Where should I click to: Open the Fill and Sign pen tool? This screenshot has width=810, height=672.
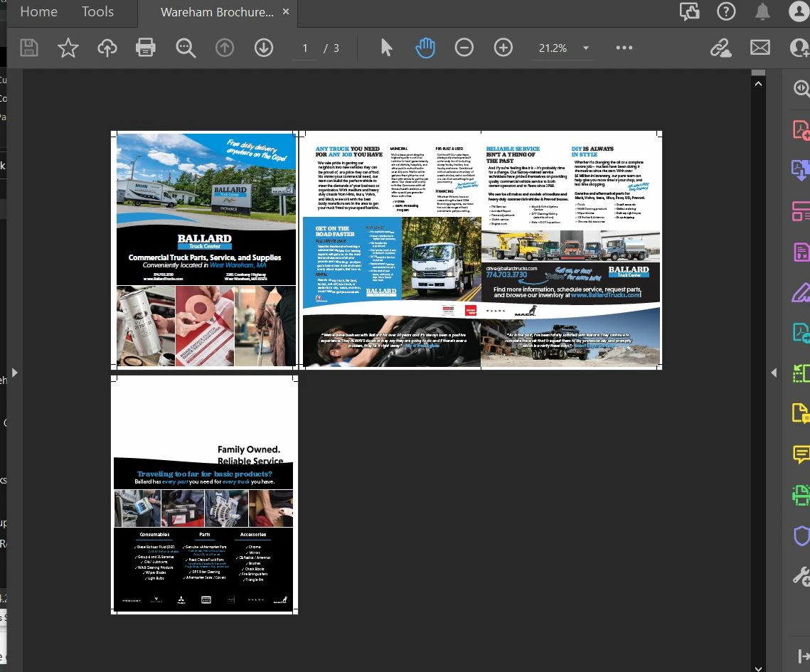tap(801, 292)
